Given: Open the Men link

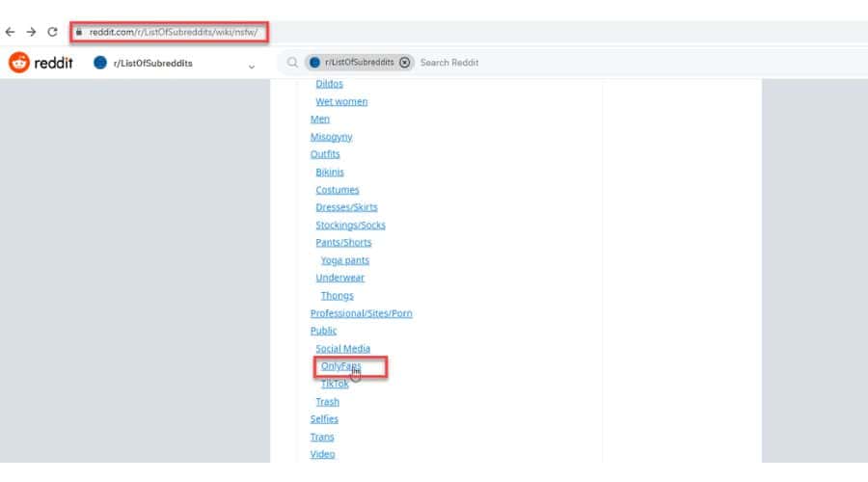Looking at the screenshot, I should (320, 119).
